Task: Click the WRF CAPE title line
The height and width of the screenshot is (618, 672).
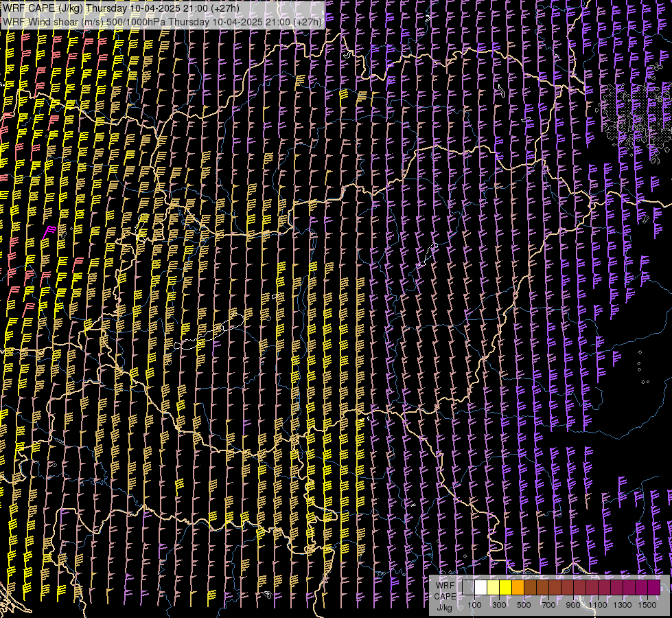Action: (x=121, y=8)
